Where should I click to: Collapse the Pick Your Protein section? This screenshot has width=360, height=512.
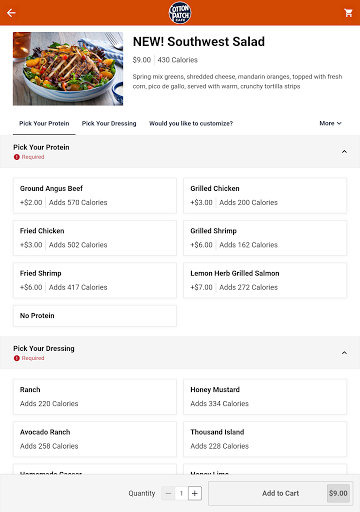pyautogui.click(x=344, y=152)
